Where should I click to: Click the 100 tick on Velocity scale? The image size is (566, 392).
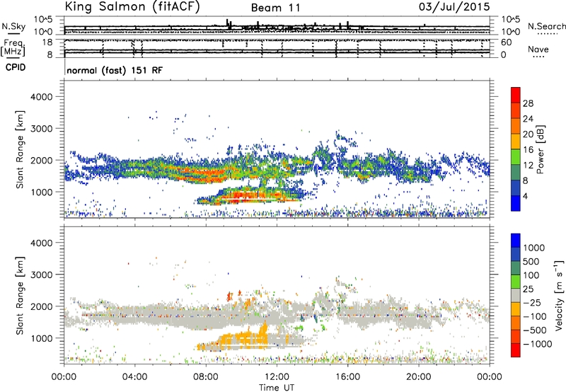pyautogui.click(x=531, y=275)
